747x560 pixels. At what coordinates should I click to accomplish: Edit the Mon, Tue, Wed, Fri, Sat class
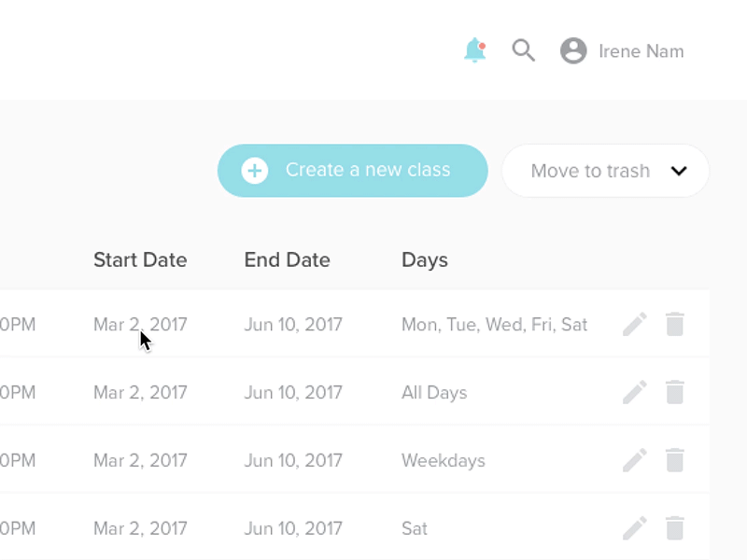coord(635,325)
